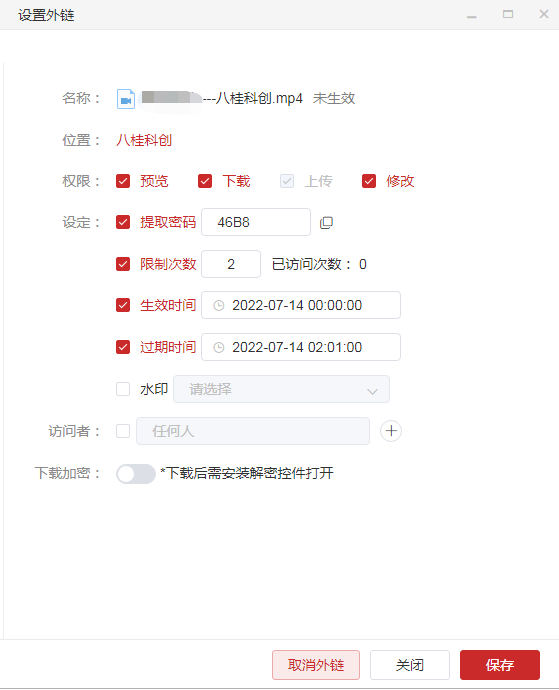Open the 生效时间 date picker field
559x690 pixels.
(301, 305)
